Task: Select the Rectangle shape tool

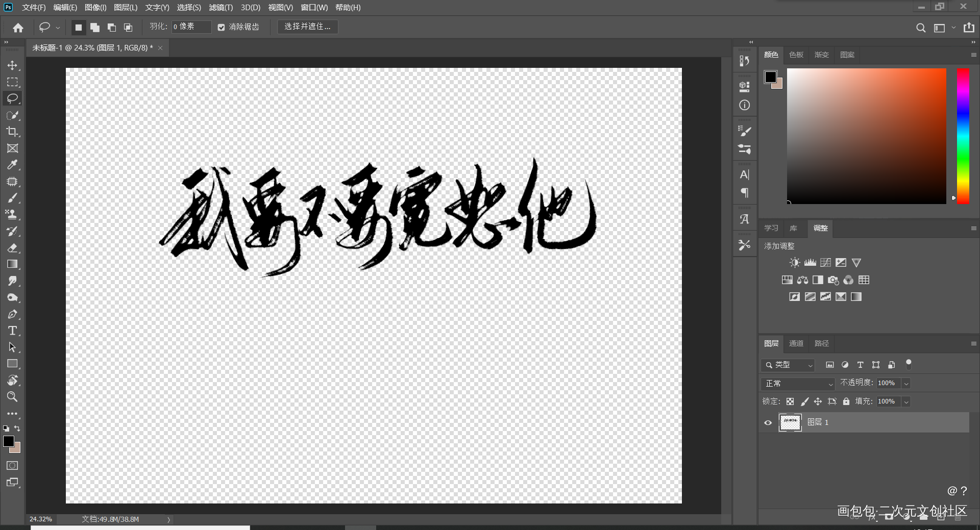Action: click(x=12, y=364)
